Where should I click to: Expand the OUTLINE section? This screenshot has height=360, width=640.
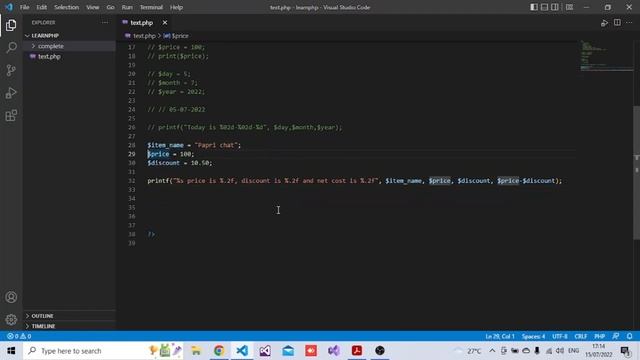pos(69,316)
